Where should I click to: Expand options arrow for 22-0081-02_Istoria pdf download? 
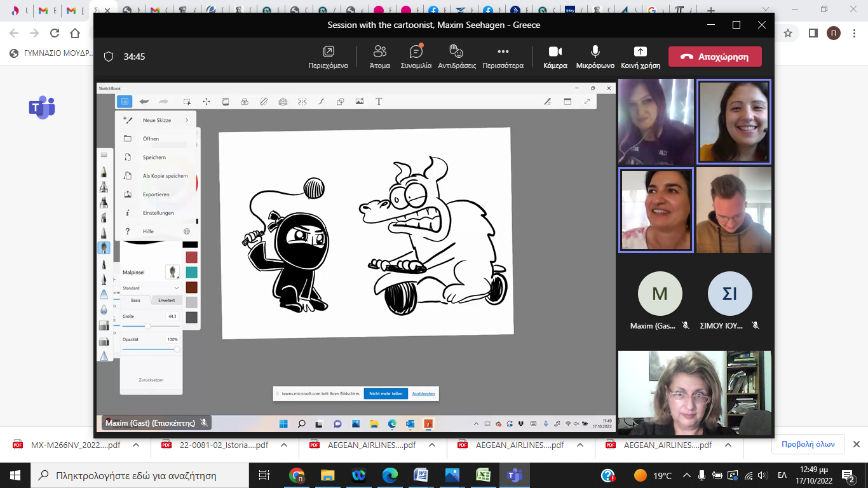point(284,445)
